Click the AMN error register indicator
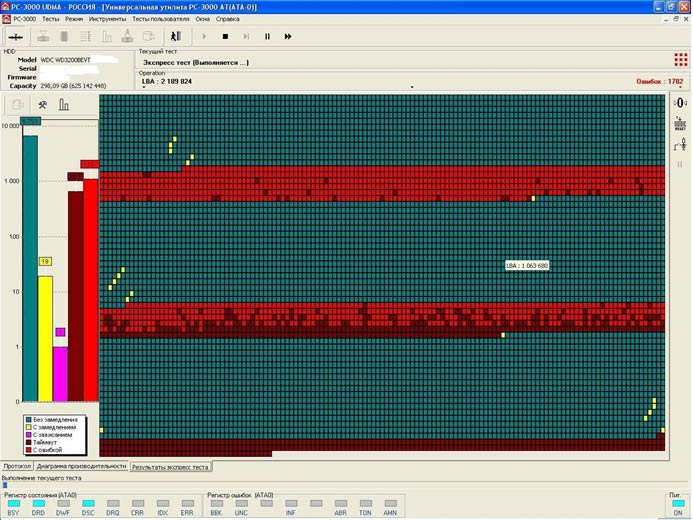The image size is (693, 520). 390,504
